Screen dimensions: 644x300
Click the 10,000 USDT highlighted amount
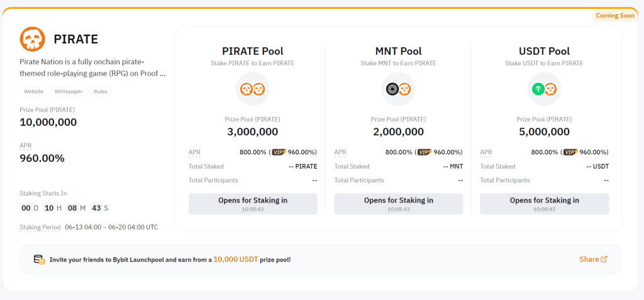236,259
